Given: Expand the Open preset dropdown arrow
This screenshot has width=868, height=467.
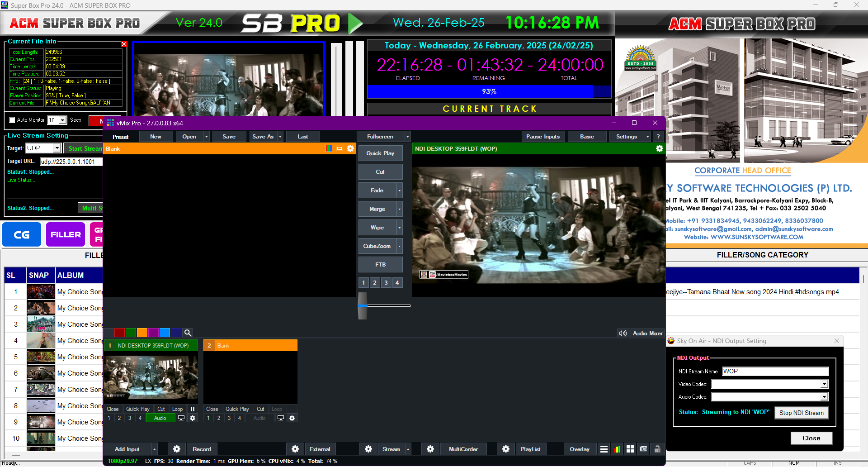Looking at the screenshot, I should (x=207, y=137).
